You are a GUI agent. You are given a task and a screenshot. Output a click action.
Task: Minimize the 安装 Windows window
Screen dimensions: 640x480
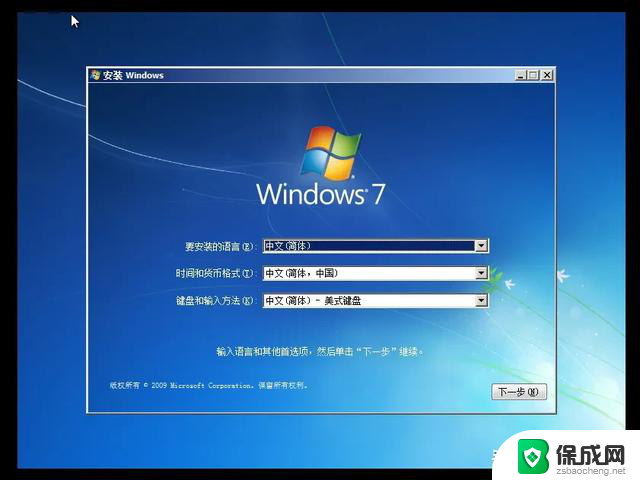coord(520,75)
